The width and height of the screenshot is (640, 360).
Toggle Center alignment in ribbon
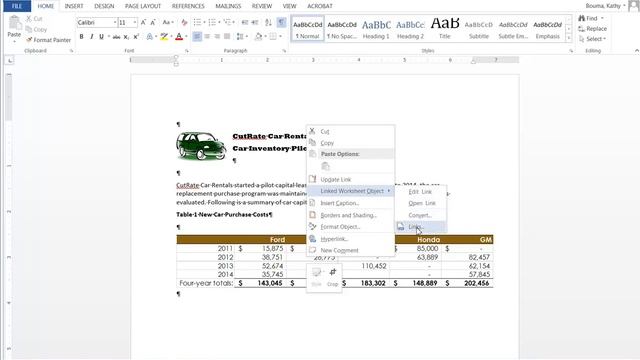click(x=207, y=37)
